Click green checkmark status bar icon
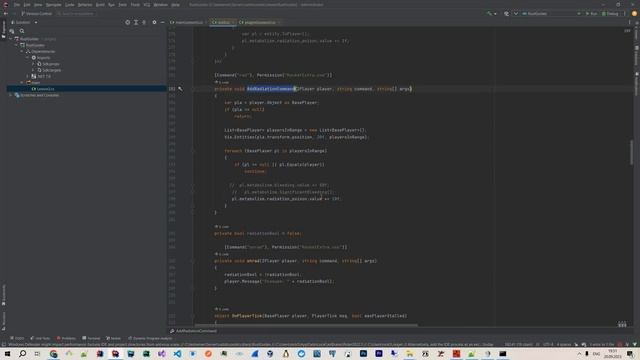 [x=634, y=344]
